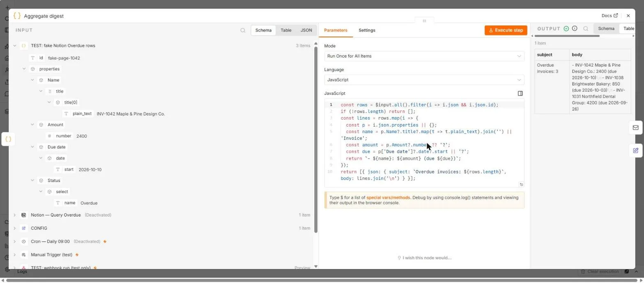644x283 pixels.
Task: Click inside the JavaScript code editor
Action: coord(424,143)
